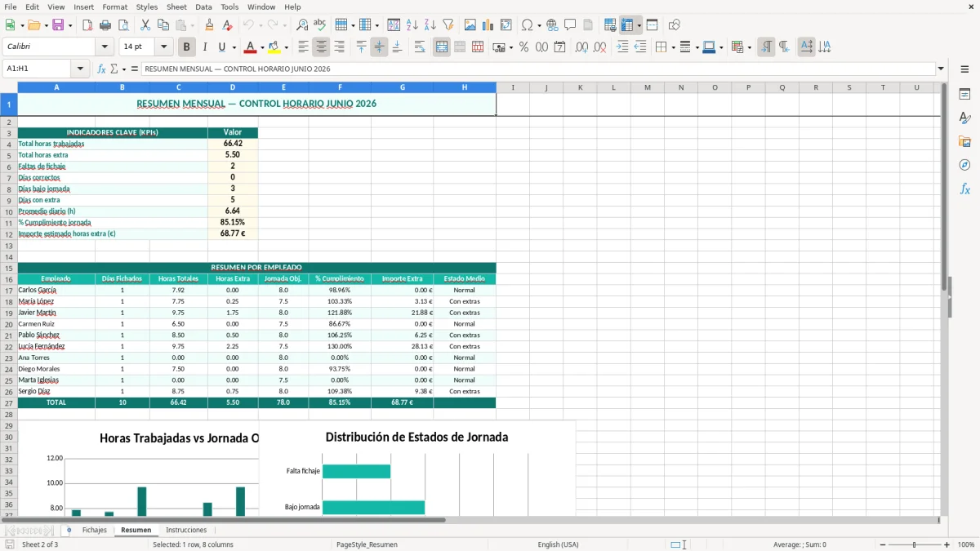980x551 pixels.
Task: Format cells as date
Action: (x=560, y=47)
